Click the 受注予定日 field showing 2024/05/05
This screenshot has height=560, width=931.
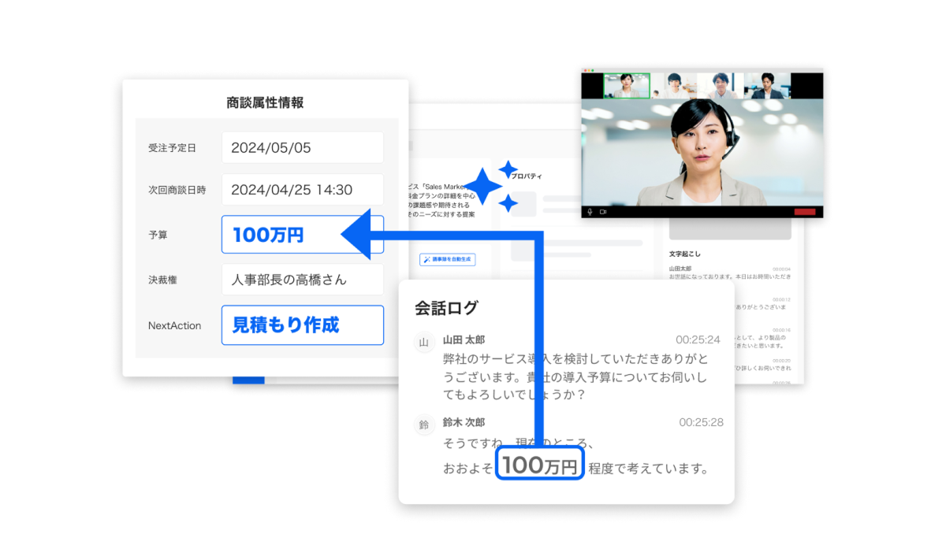click(x=302, y=148)
